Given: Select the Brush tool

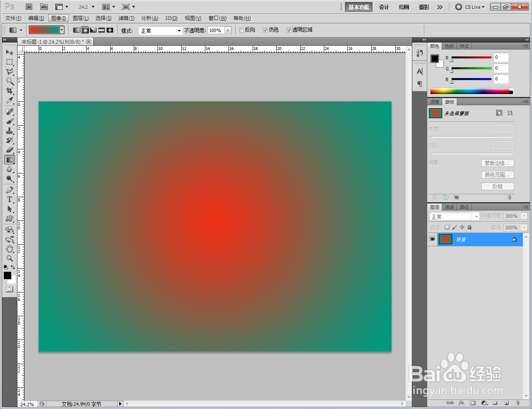Looking at the screenshot, I should pos(10,121).
